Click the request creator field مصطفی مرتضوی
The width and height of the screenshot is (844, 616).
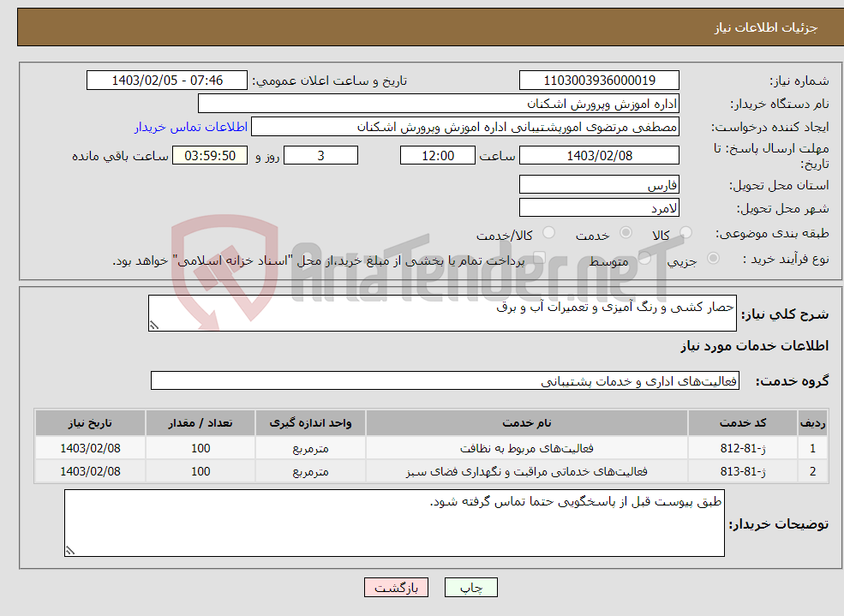[x=465, y=127]
